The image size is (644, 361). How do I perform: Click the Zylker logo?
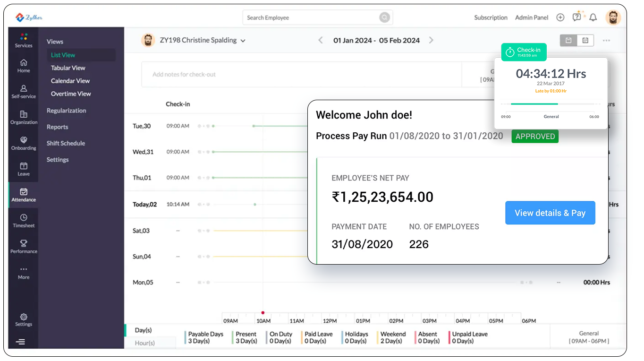point(29,17)
